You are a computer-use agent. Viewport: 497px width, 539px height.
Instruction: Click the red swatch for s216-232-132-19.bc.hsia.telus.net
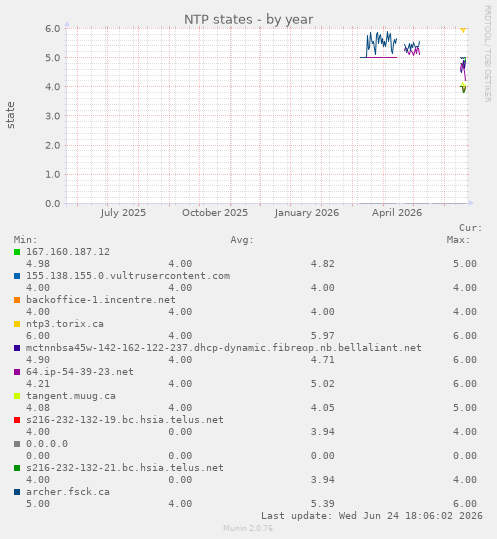coord(17,420)
